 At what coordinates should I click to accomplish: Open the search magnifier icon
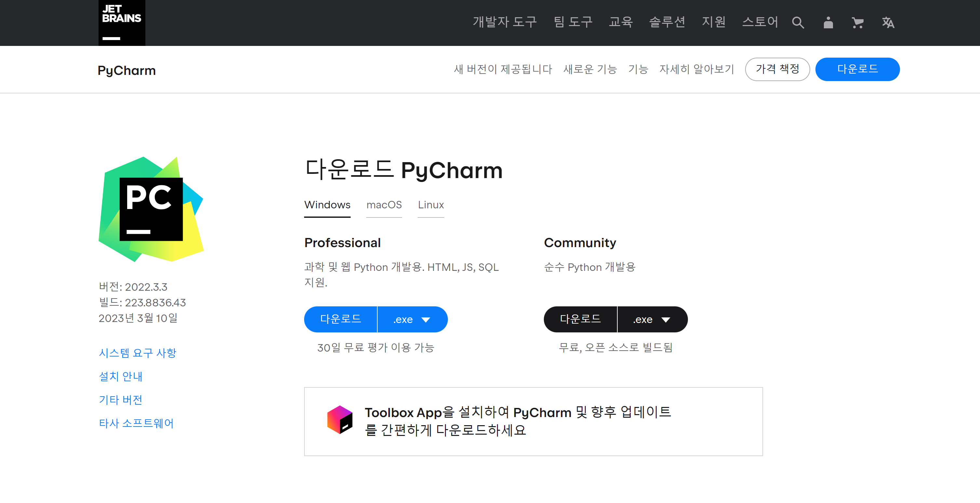coord(798,22)
